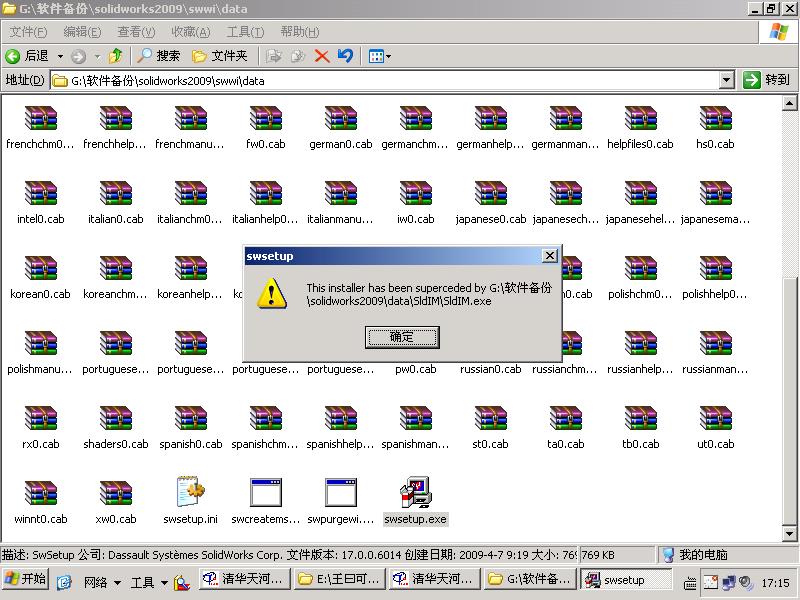Open the Back history dropdown arrow
The width and height of the screenshot is (800, 600).
click(60, 56)
